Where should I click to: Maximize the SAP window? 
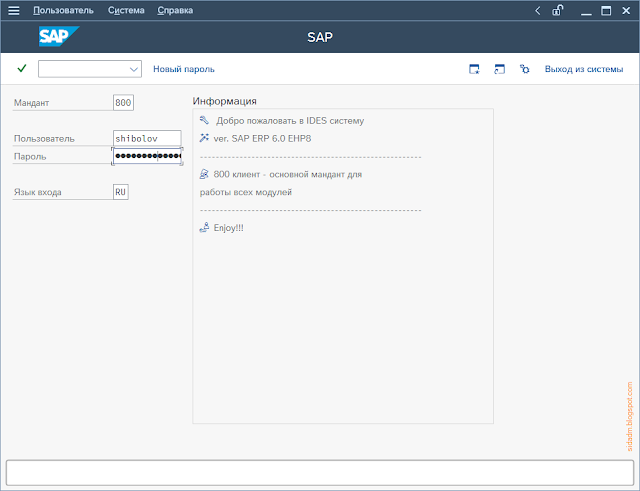(606, 11)
